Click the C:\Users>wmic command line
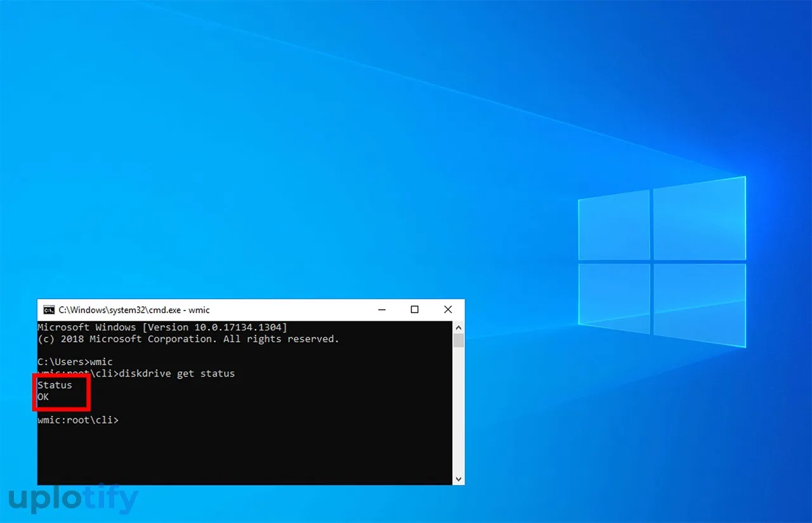 (x=75, y=362)
